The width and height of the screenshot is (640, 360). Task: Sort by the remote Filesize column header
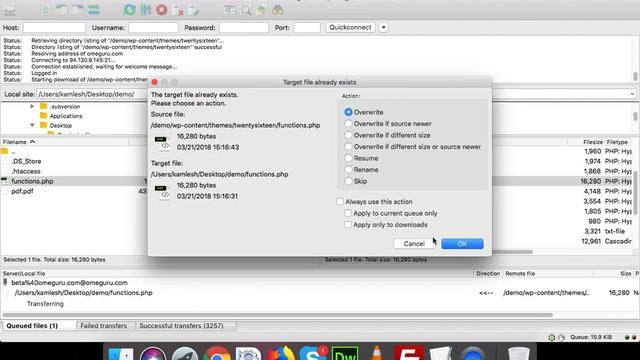(x=593, y=142)
